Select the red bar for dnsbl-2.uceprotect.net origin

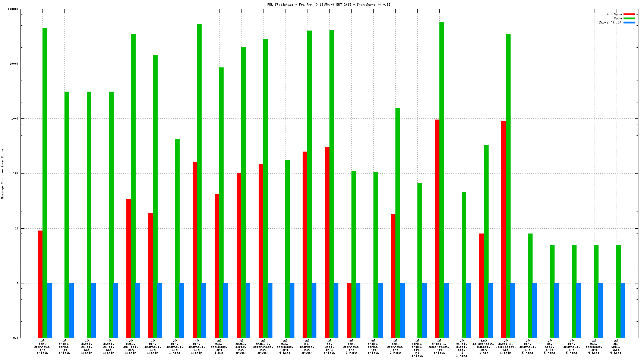pyautogui.click(x=503, y=229)
